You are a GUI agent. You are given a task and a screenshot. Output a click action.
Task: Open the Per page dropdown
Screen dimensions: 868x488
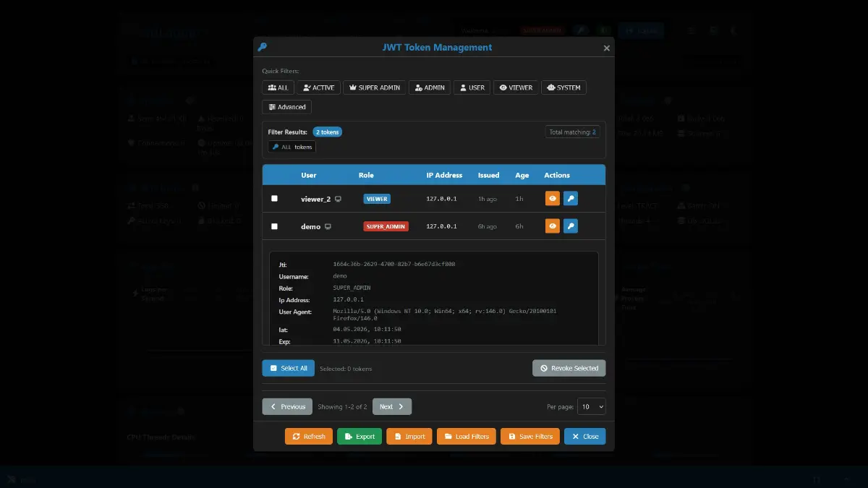click(591, 407)
